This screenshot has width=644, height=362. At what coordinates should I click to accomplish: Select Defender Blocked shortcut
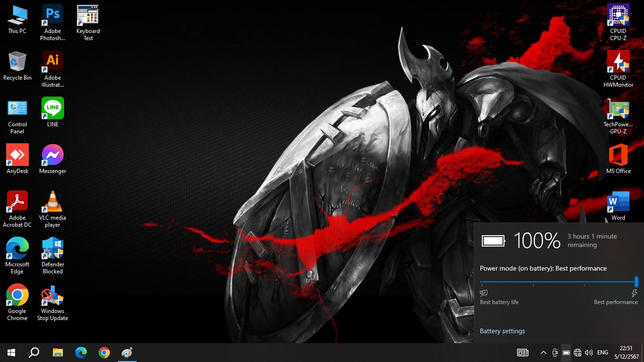pos(53,256)
